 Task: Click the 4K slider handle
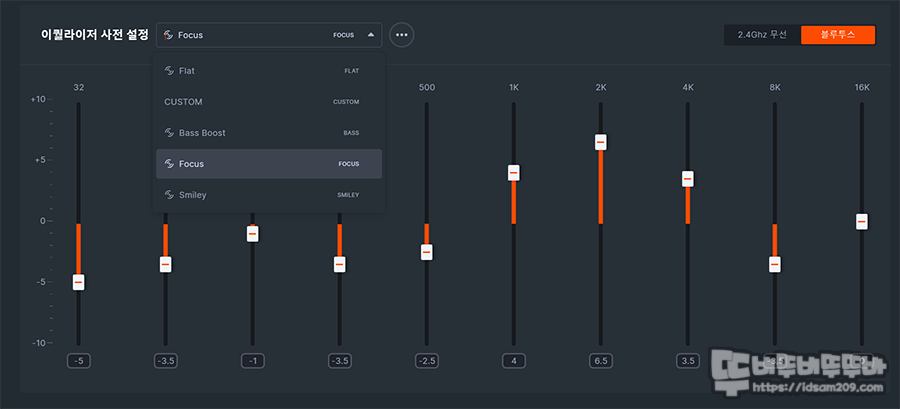click(688, 179)
